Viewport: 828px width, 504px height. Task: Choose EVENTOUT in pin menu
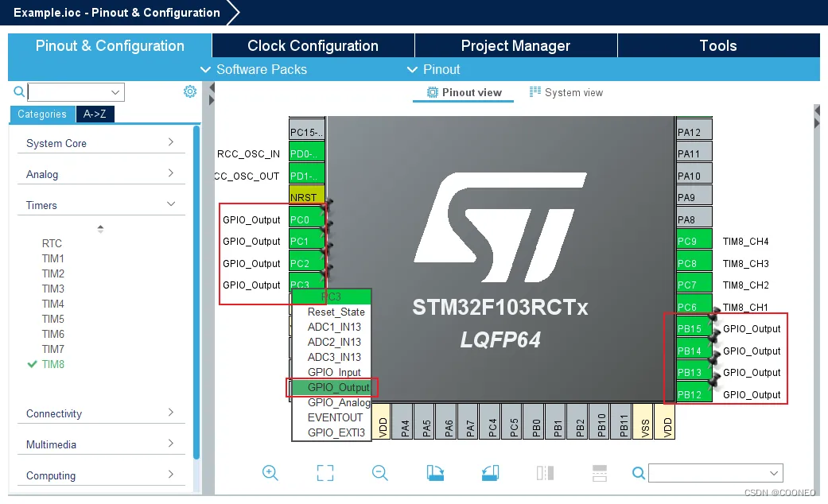coord(332,417)
